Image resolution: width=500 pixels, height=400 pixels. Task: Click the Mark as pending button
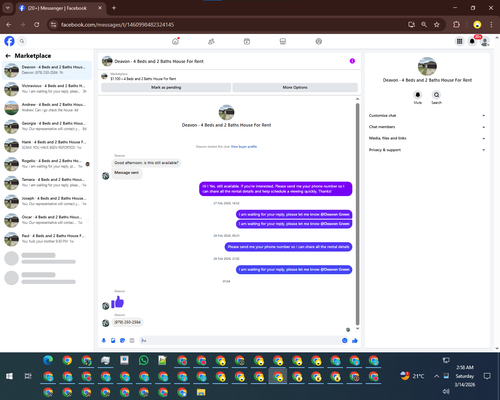[x=166, y=87]
